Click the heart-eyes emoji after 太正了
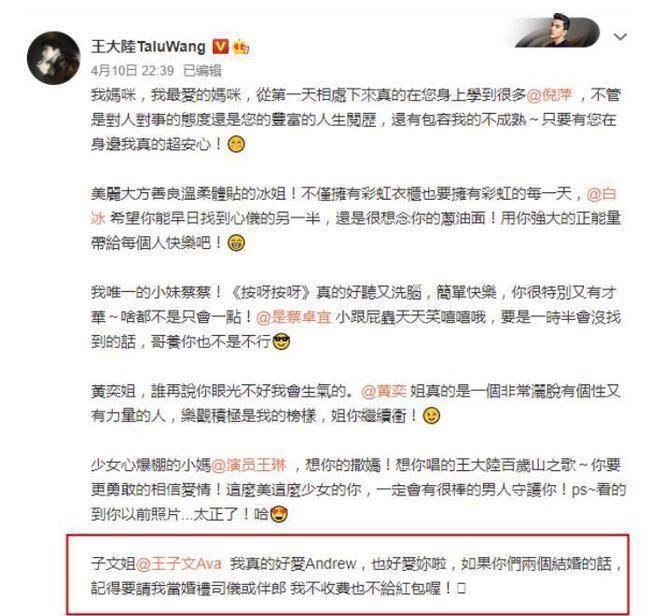This screenshot has width=650, height=616. (279, 514)
